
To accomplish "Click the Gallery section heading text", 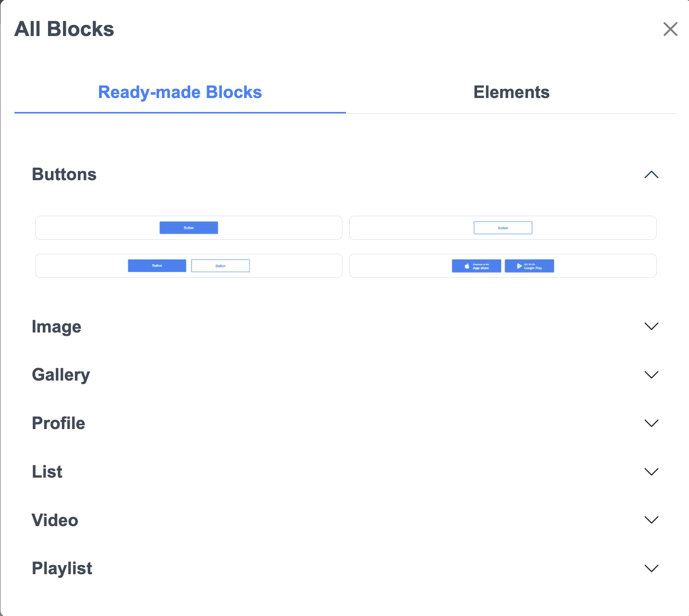I will 61,375.
